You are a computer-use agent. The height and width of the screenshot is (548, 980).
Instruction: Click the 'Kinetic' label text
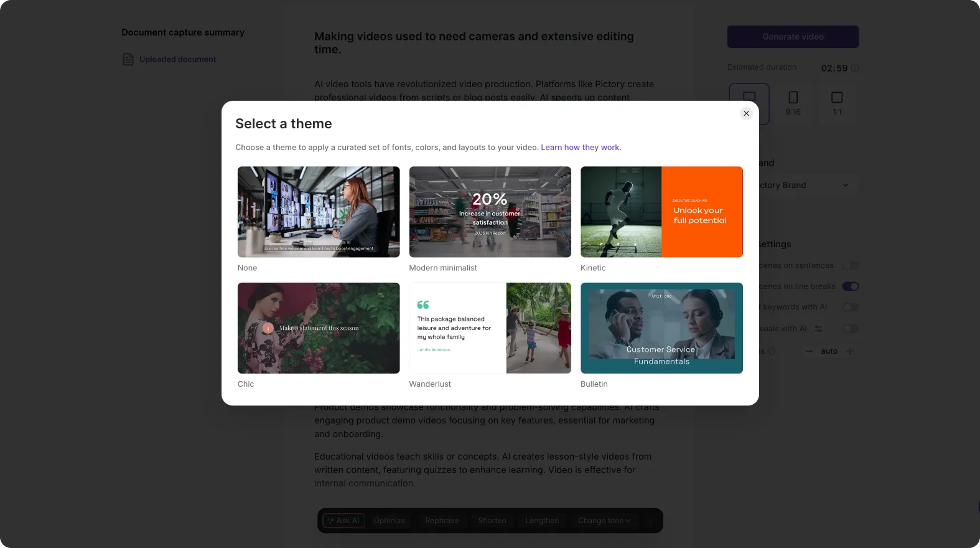coord(593,268)
